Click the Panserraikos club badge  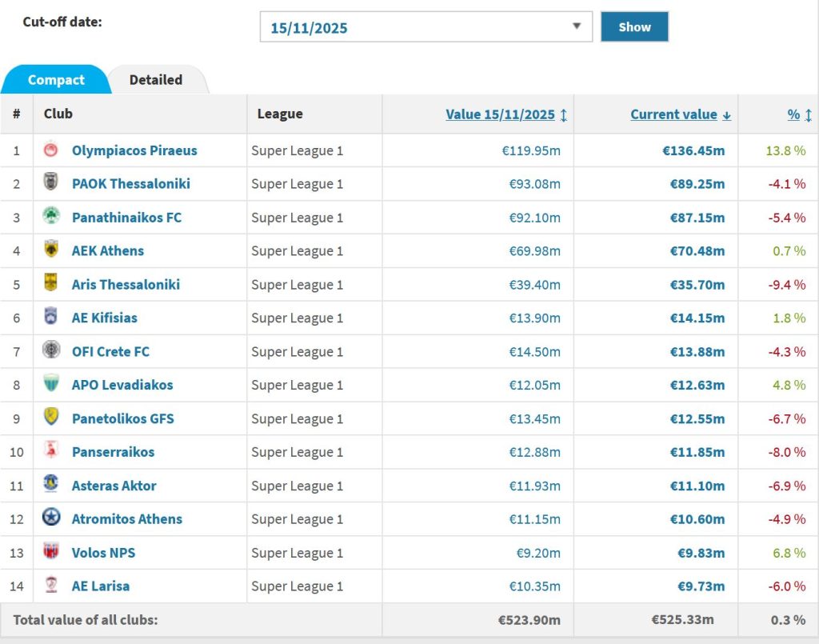[x=50, y=452]
